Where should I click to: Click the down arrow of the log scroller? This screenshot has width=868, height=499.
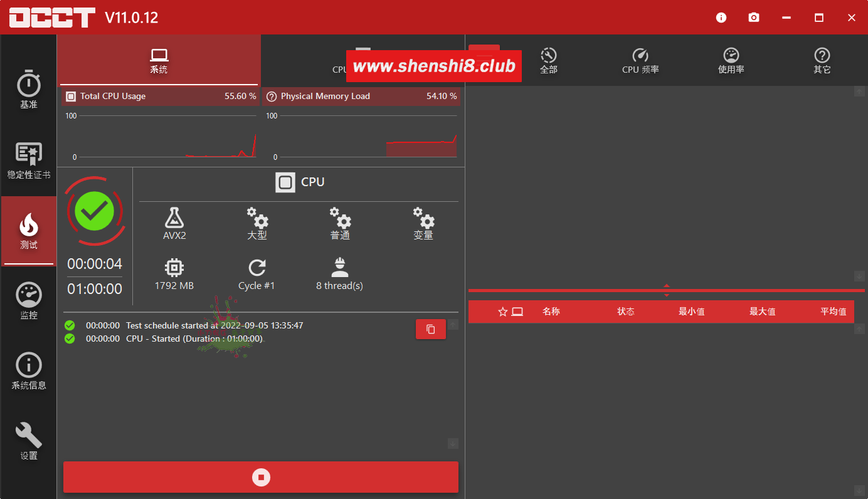point(453,444)
